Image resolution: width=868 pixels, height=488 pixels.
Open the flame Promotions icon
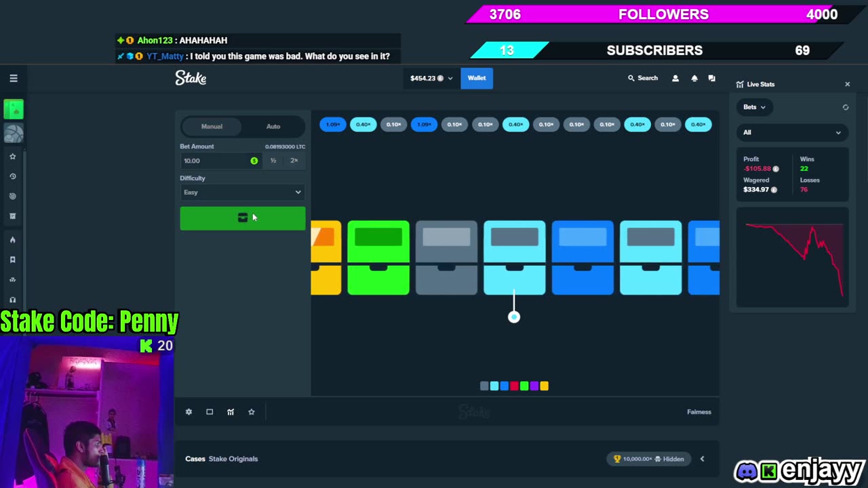[x=12, y=240]
